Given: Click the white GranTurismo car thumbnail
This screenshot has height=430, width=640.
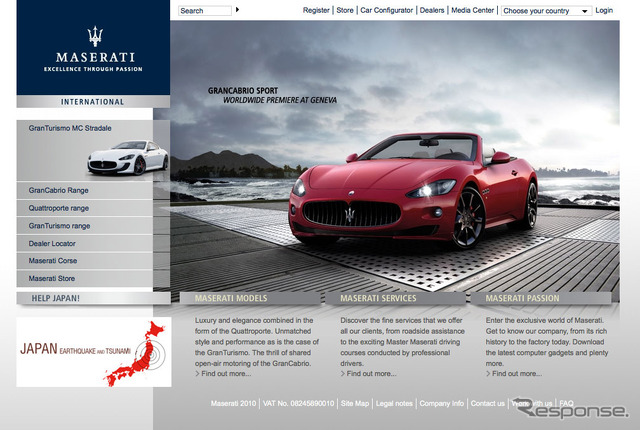Looking at the screenshot, I should (128, 158).
